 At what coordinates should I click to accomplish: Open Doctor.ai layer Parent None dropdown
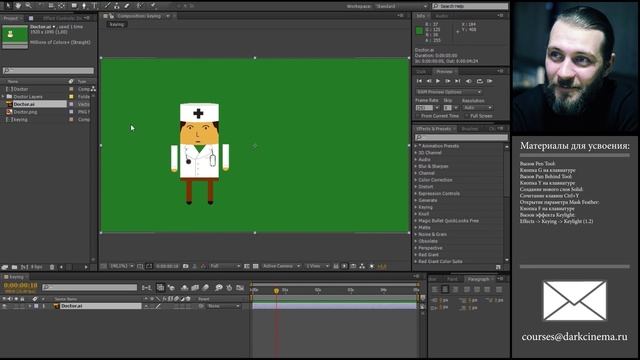224,306
